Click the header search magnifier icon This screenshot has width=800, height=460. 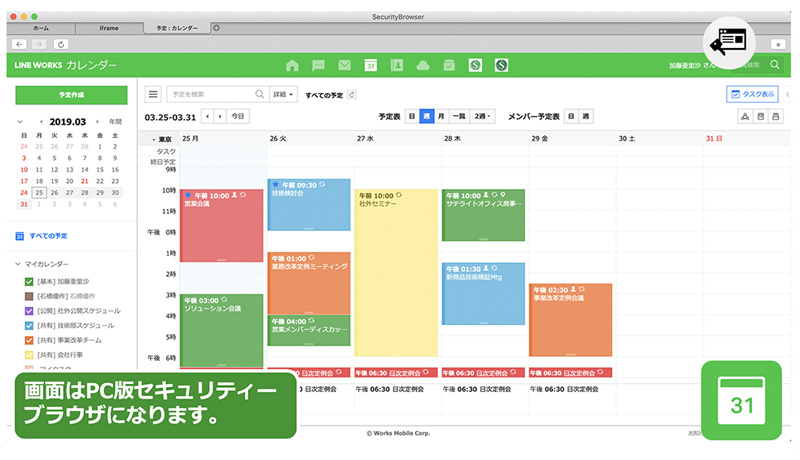pos(775,65)
